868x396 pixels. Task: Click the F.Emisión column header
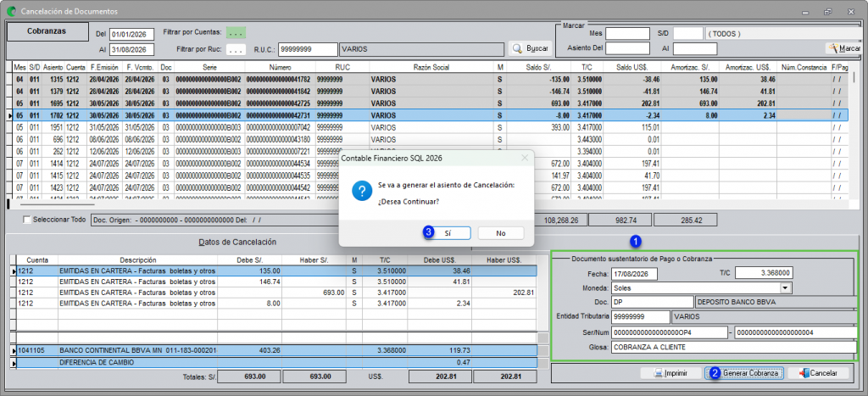click(105, 67)
